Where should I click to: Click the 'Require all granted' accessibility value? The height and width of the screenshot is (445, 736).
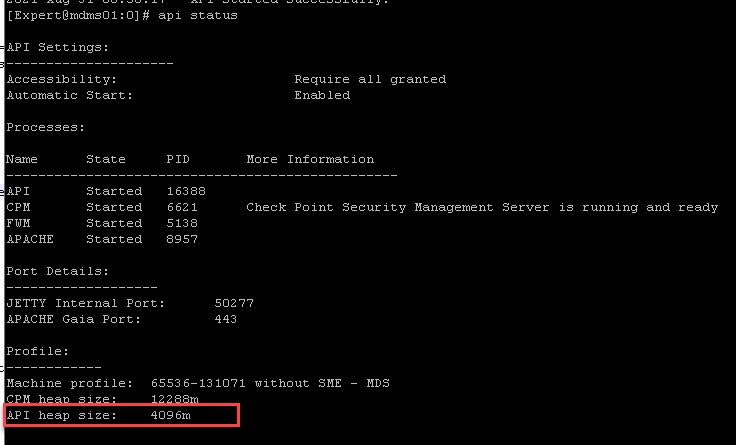[x=370, y=79]
